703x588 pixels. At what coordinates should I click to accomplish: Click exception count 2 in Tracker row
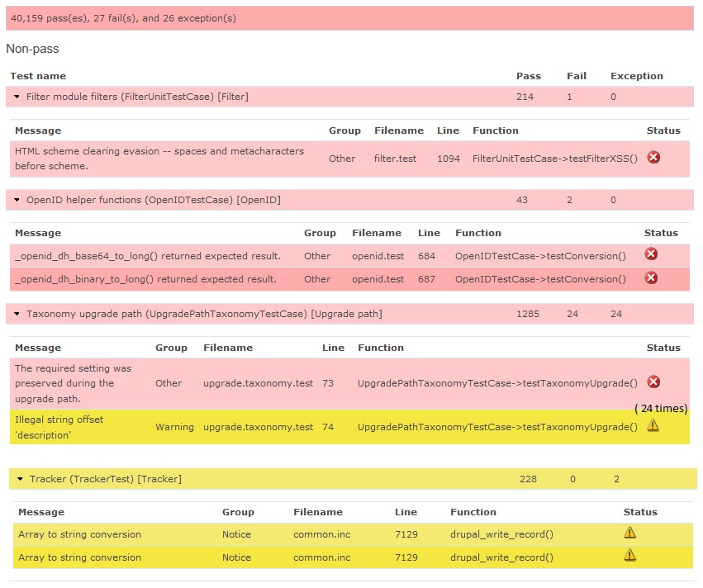616,479
